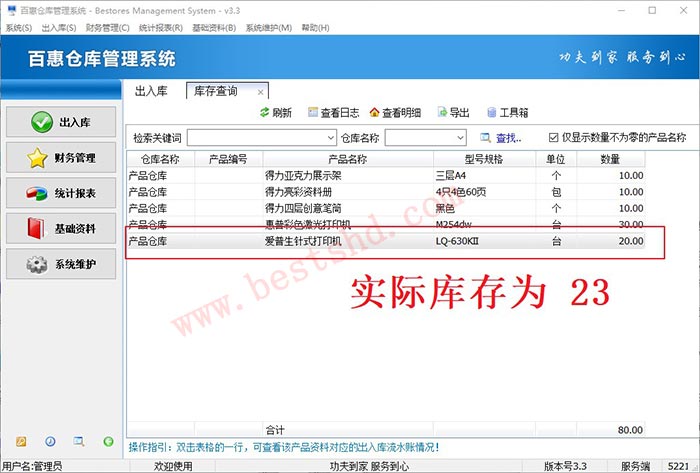
Task: Open the 出入库(S) menu
Action: pos(59,28)
